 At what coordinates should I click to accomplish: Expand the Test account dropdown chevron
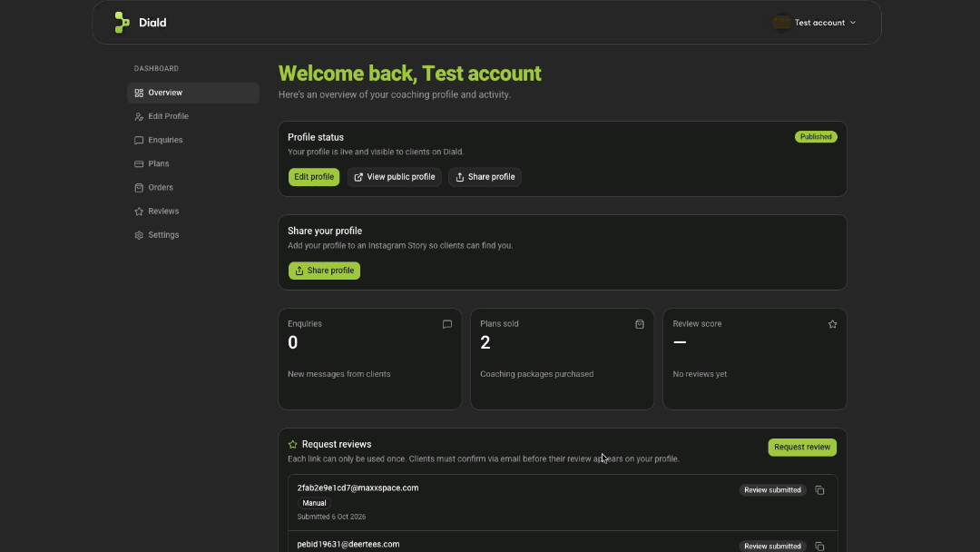click(x=852, y=23)
